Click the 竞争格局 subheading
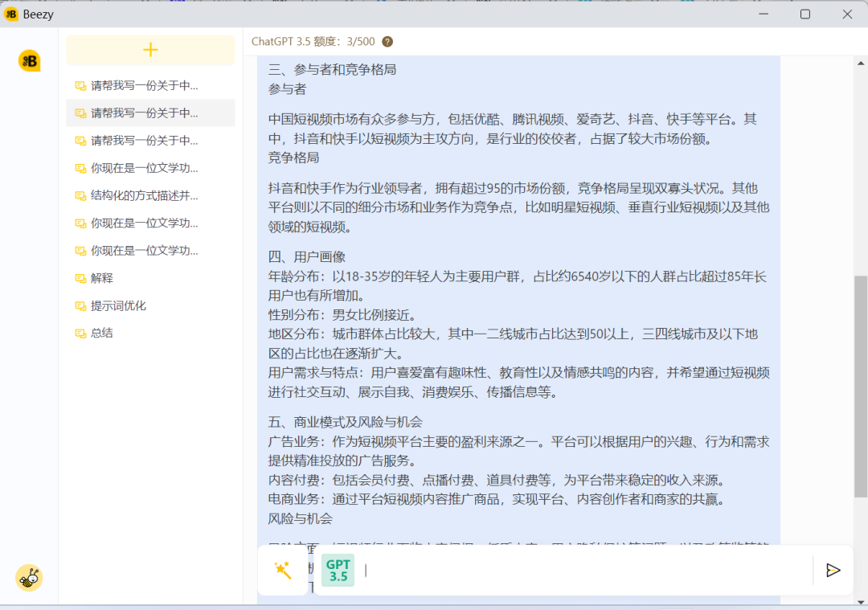The width and height of the screenshot is (868, 610). pos(294,158)
